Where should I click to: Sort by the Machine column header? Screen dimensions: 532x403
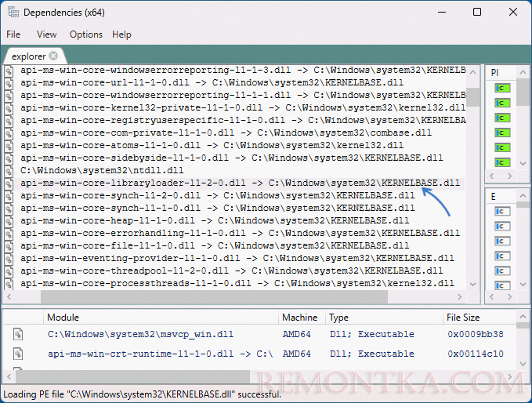pyautogui.click(x=302, y=318)
